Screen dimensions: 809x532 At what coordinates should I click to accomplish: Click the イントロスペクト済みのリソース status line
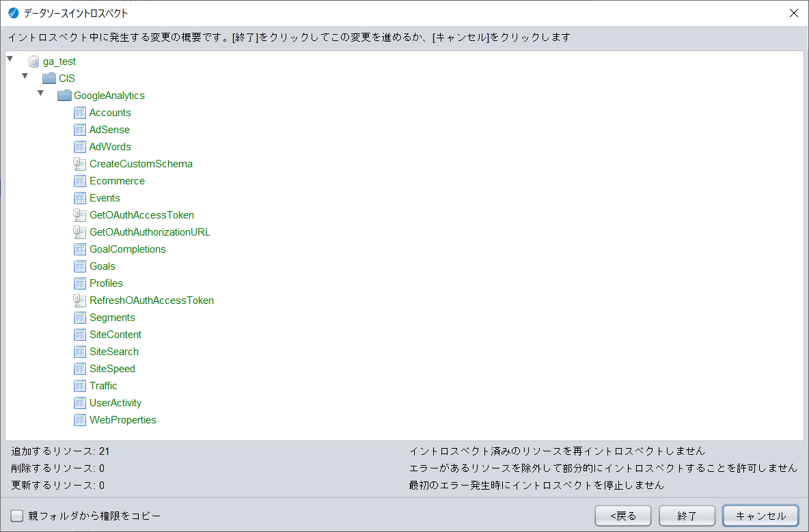(558, 451)
